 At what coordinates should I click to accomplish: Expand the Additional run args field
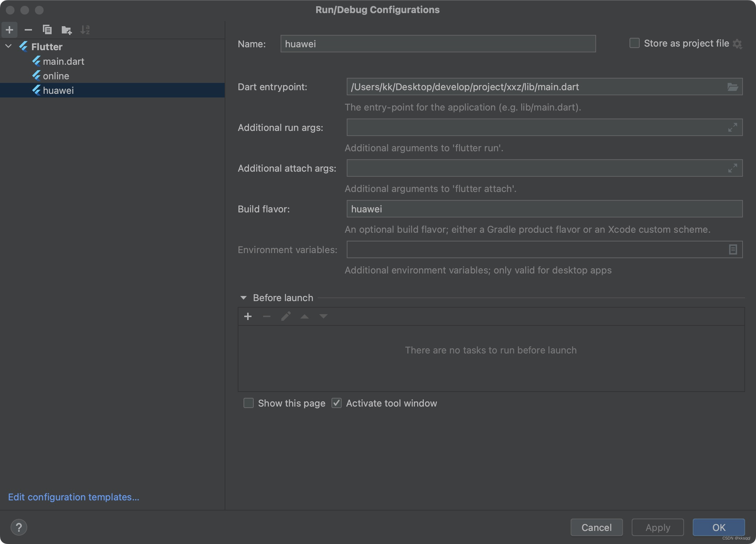[x=732, y=127]
